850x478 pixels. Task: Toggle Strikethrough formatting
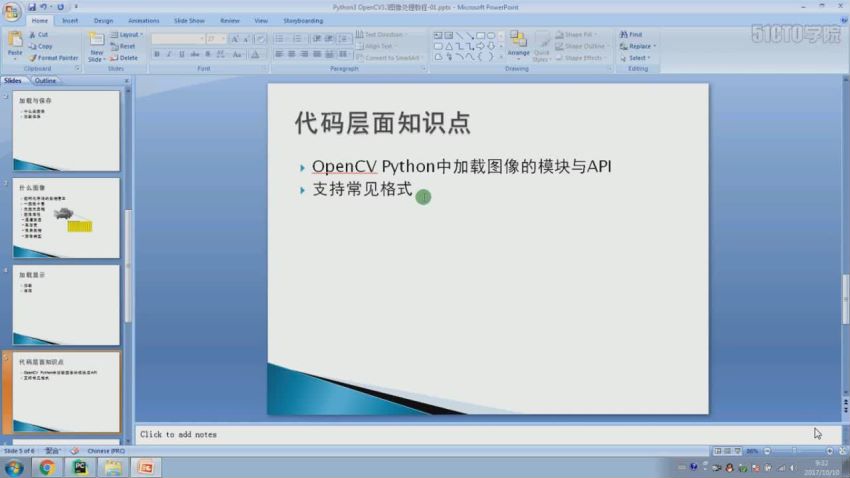(195, 54)
